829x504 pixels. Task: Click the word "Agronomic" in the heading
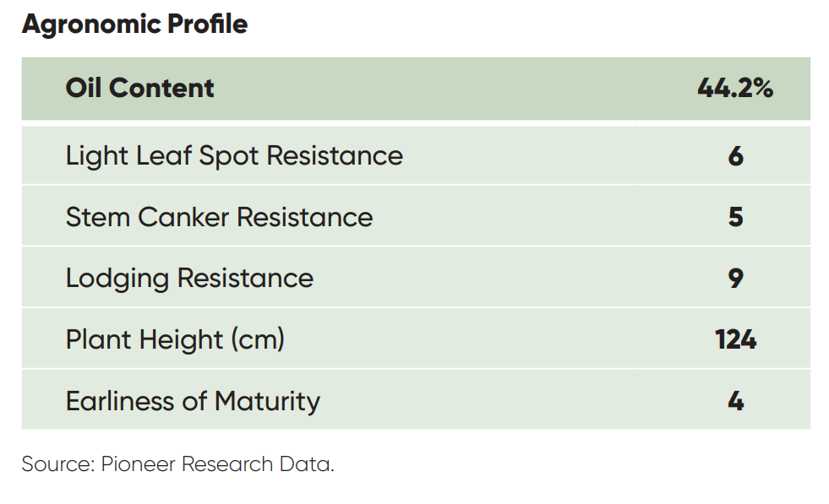90,24
